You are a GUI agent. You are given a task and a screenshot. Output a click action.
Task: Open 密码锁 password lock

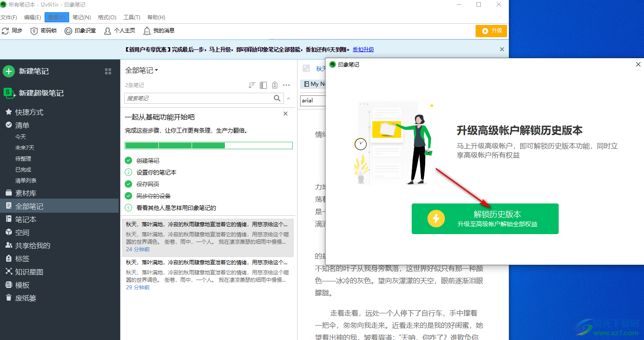pyautogui.click(x=43, y=31)
